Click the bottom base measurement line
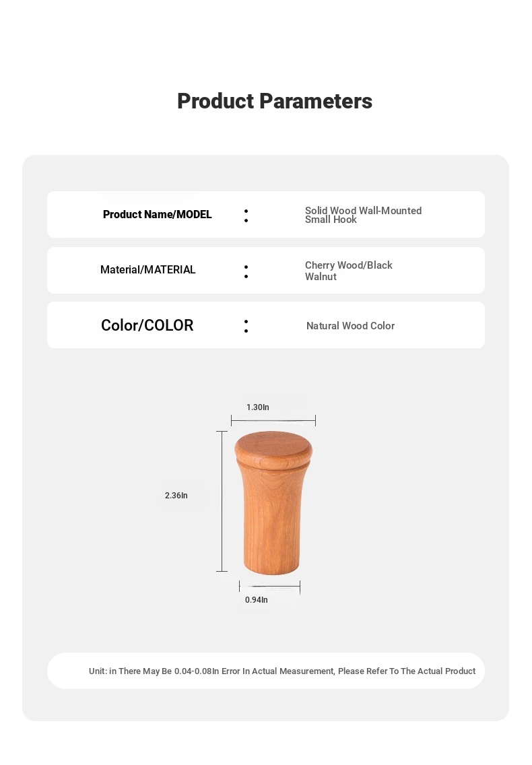Image resolution: width=532 pixels, height=765 pixels. (270, 587)
